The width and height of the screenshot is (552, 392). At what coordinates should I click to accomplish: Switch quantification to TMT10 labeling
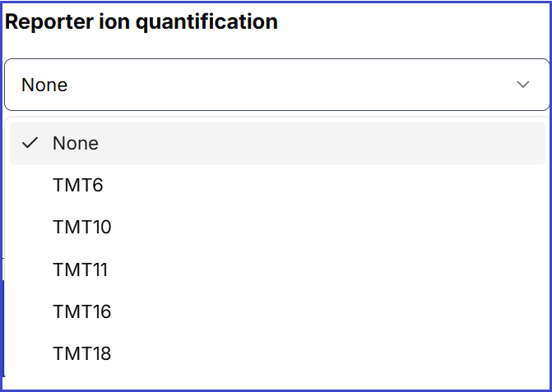(82, 227)
